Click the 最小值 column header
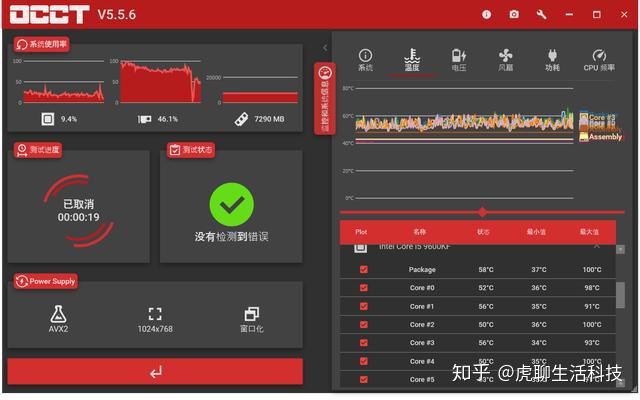The image size is (640, 400). point(536,232)
